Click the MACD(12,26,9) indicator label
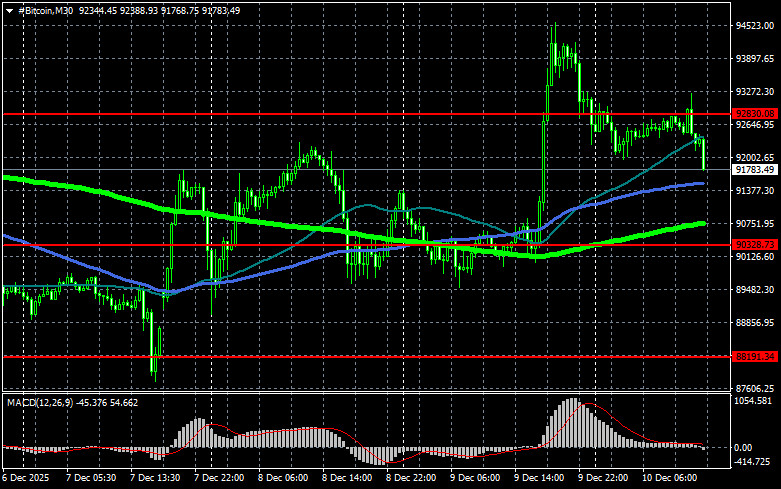The image size is (781, 489). (x=40, y=402)
